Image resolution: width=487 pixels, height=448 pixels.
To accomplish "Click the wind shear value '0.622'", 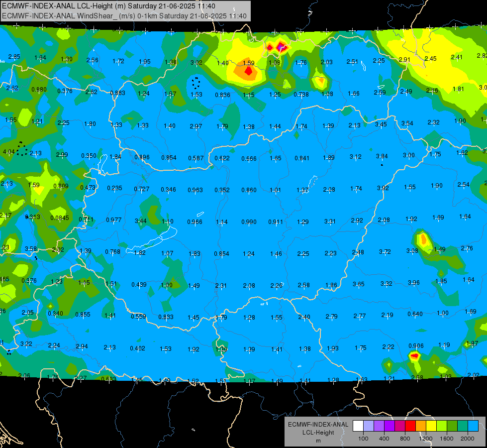I will [x=222, y=158].
